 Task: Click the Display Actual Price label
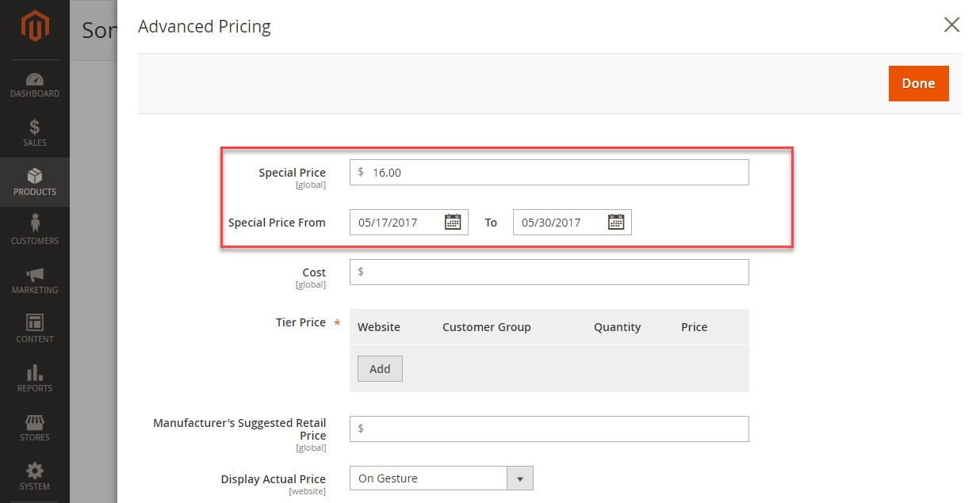(274, 478)
